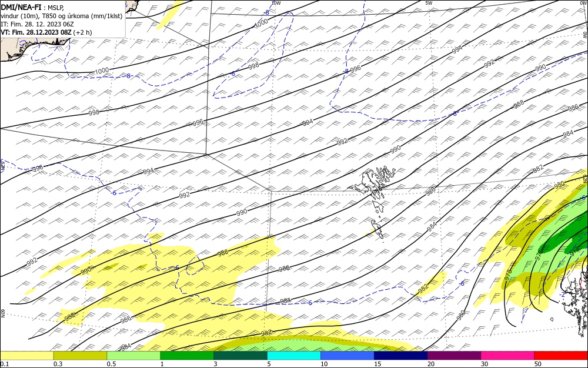The width and height of the screenshot is (588, 368).
Task: Click the '0.3' legend value
Action: [58, 364]
